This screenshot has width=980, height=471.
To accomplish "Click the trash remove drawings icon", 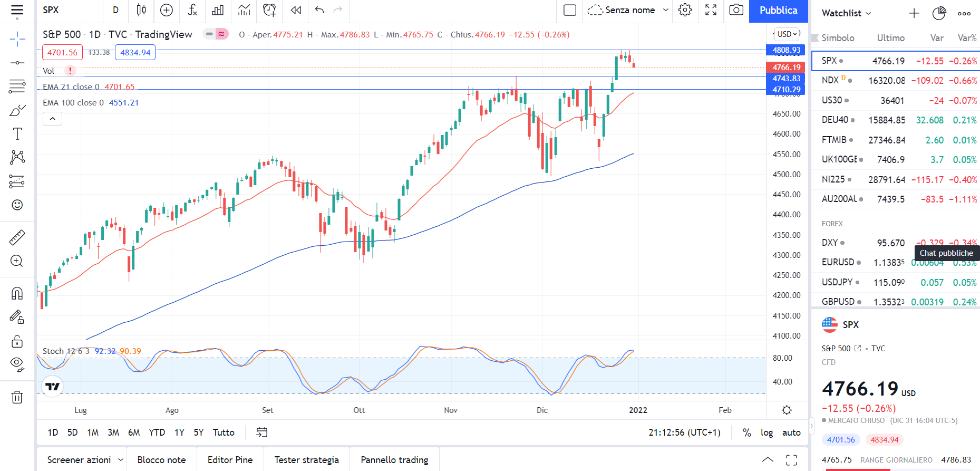I will tap(17, 397).
